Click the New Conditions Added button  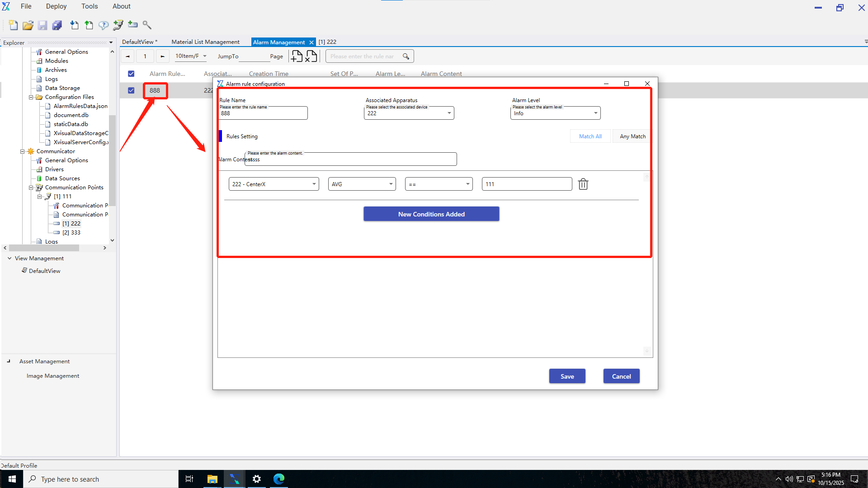431,214
